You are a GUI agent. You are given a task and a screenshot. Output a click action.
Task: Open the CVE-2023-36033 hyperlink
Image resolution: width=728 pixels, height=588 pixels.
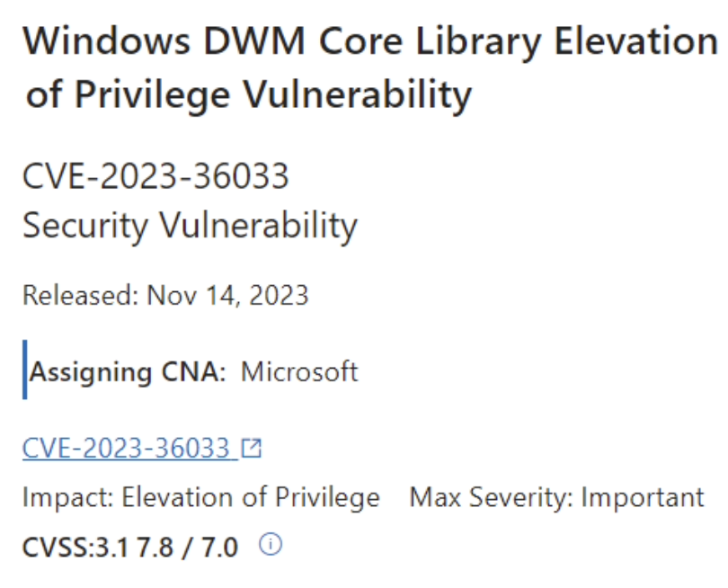click(127, 449)
